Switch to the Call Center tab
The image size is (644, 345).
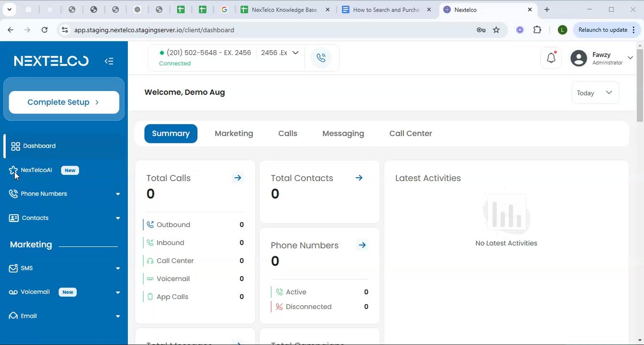pos(410,134)
